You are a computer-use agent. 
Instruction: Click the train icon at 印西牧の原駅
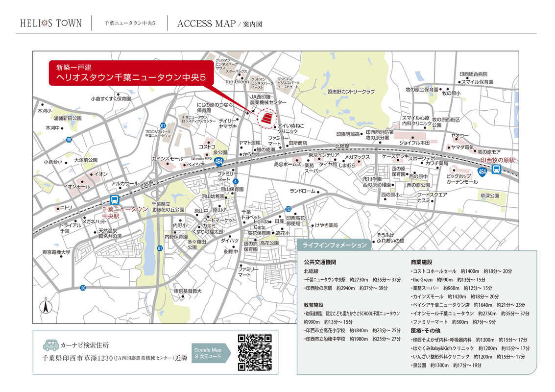coord(496,170)
